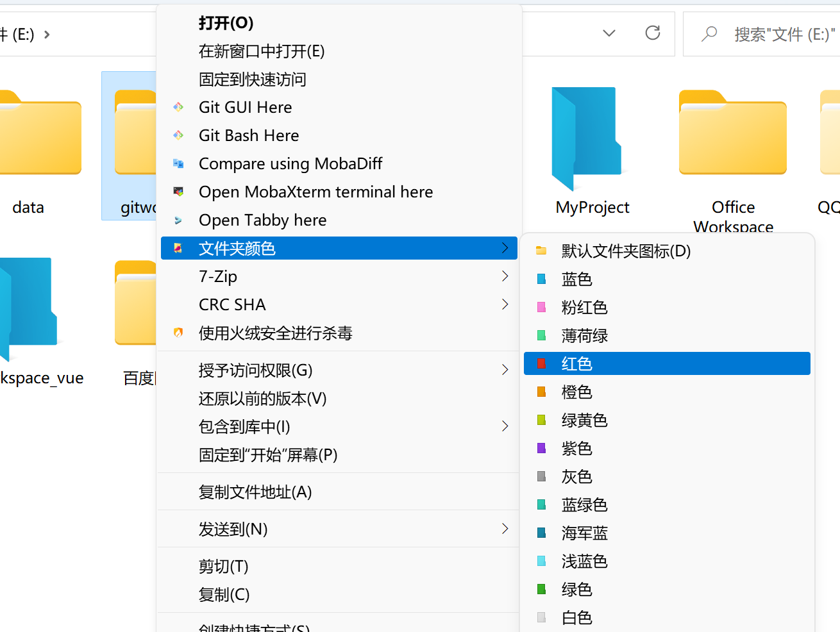Select the blue MyProject folder icon
Image resolution: width=840 pixels, height=632 pixels.
point(587,139)
